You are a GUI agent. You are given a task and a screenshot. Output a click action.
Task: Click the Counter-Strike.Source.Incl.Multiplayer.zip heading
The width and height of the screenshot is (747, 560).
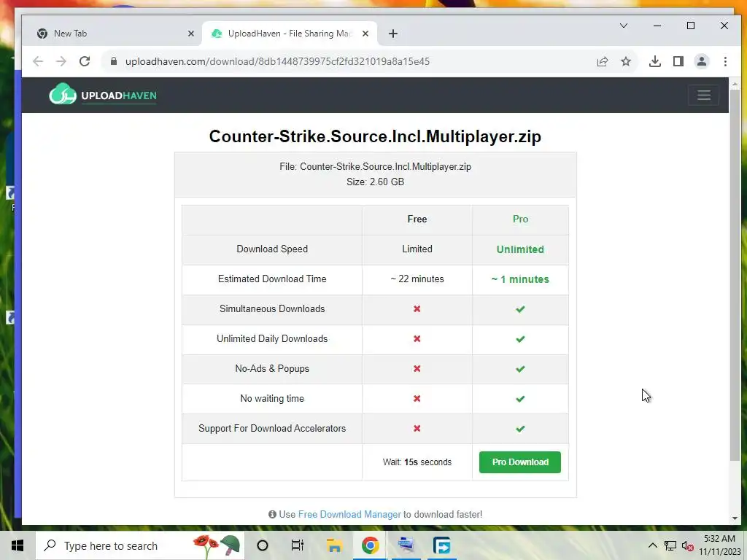tap(375, 136)
